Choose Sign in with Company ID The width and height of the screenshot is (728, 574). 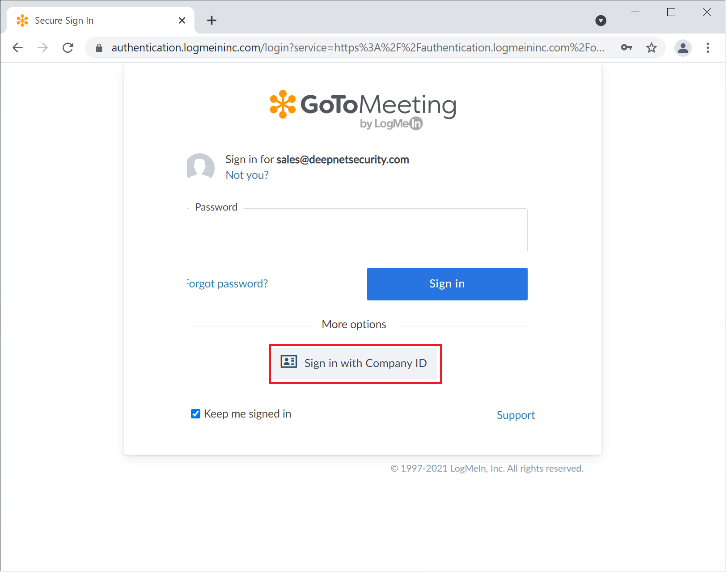[x=355, y=363]
